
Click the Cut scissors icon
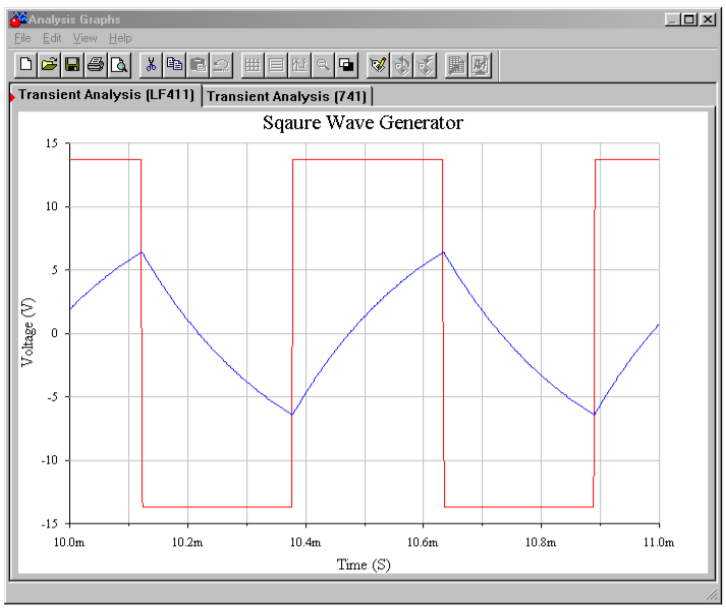(x=151, y=65)
